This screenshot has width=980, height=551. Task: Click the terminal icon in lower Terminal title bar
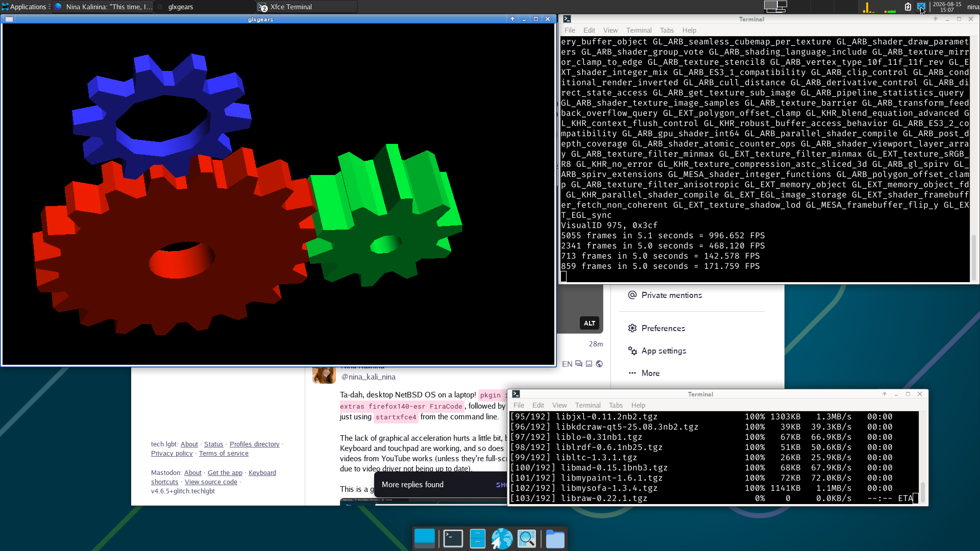[516, 394]
